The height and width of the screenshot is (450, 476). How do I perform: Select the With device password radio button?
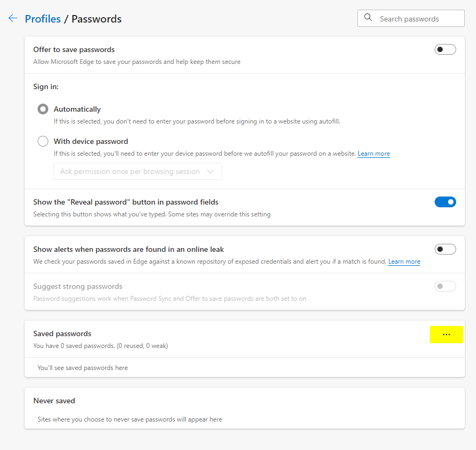tap(43, 142)
